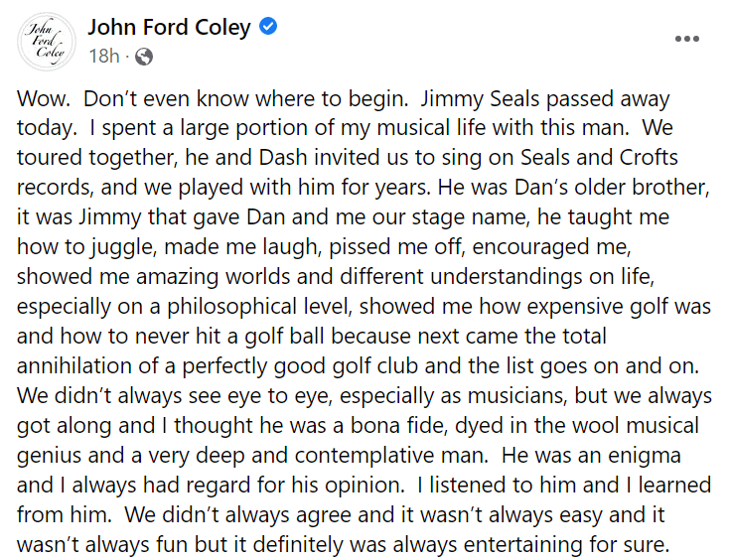Click the words "philosophical level" in the post
The width and height of the screenshot is (730, 560).
296,307
